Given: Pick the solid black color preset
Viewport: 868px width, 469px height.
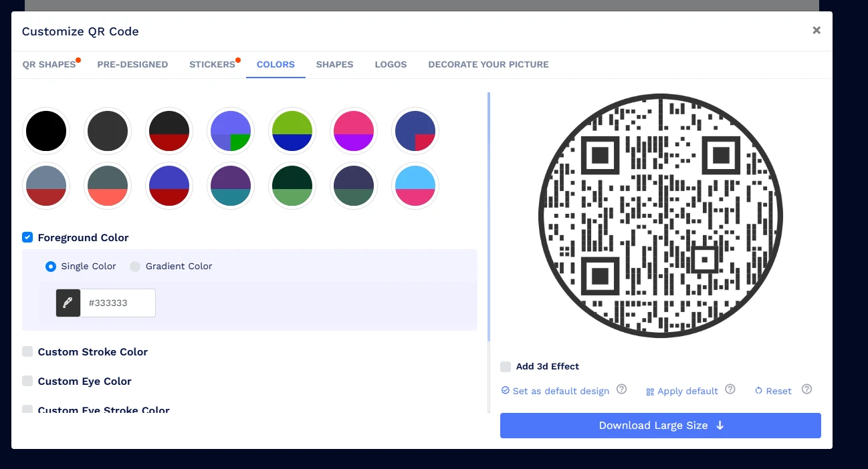Looking at the screenshot, I should click(46, 131).
